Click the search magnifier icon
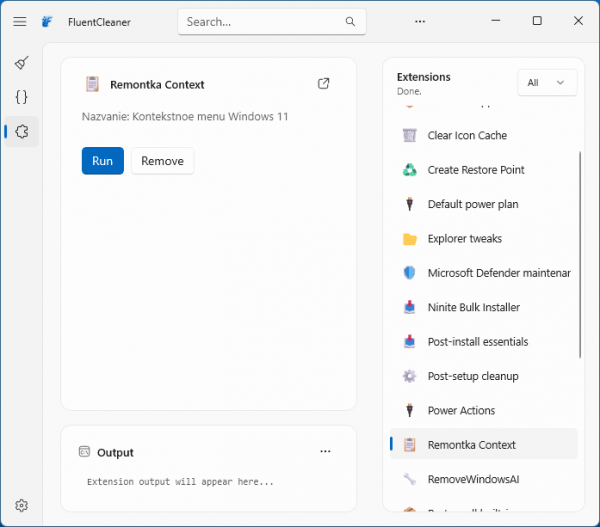 click(350, 22)
